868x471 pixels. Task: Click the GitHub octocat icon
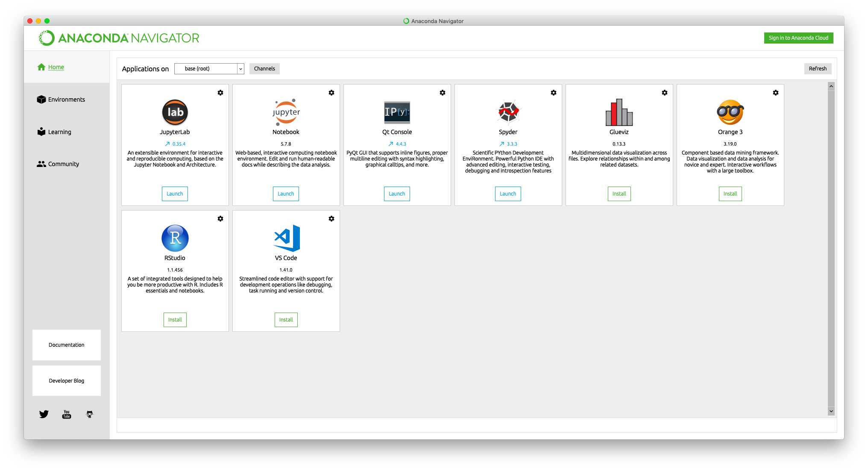coord(90,414)
